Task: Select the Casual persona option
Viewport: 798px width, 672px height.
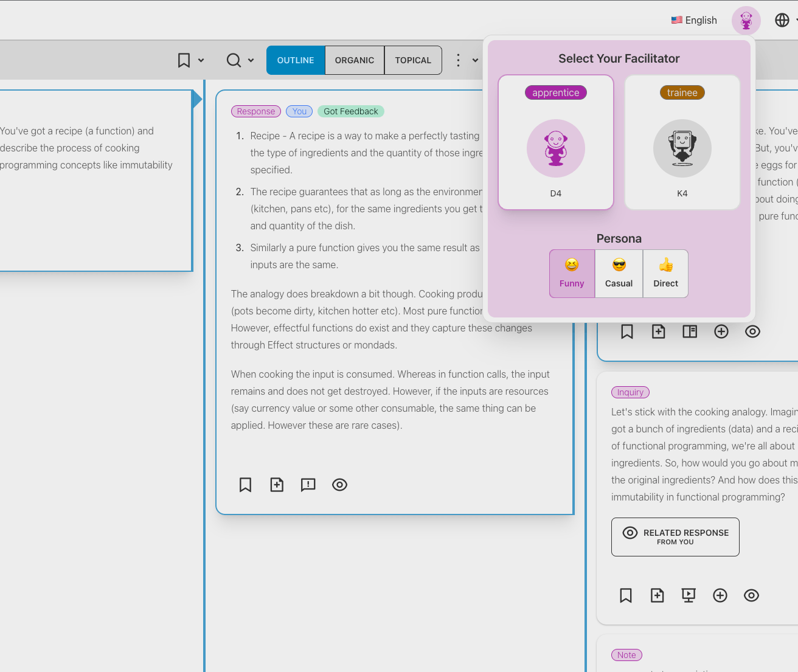Action: (x=619, y=274)
